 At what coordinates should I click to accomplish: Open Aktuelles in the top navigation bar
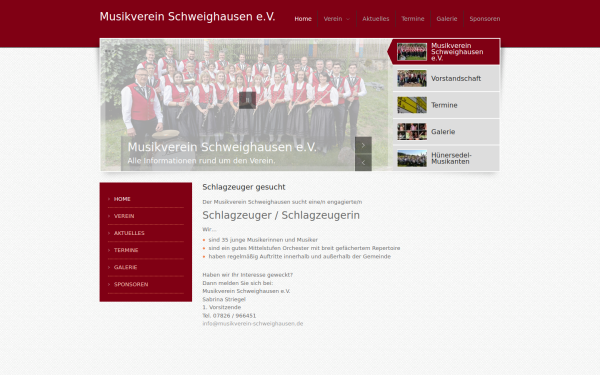pos(376,19)
